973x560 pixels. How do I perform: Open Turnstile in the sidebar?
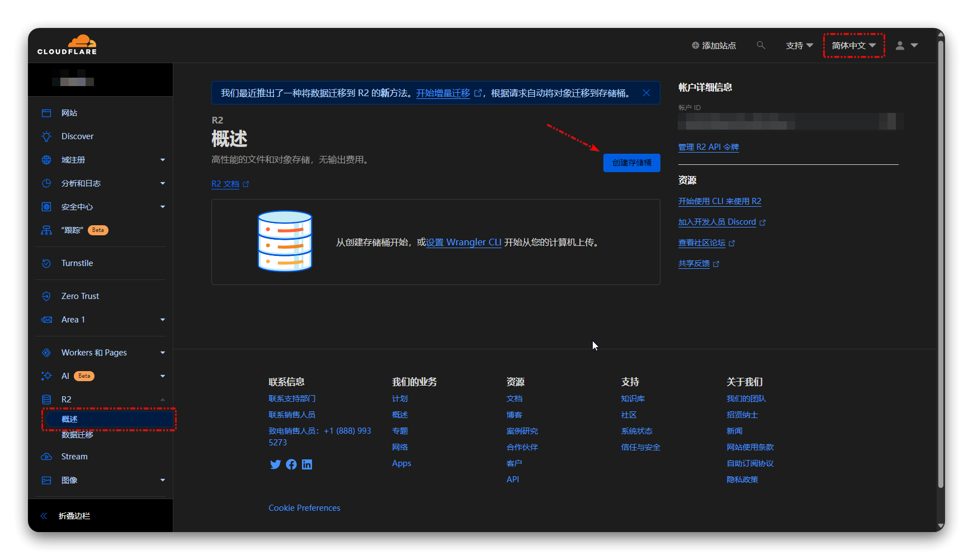click(x=77, y=263)
